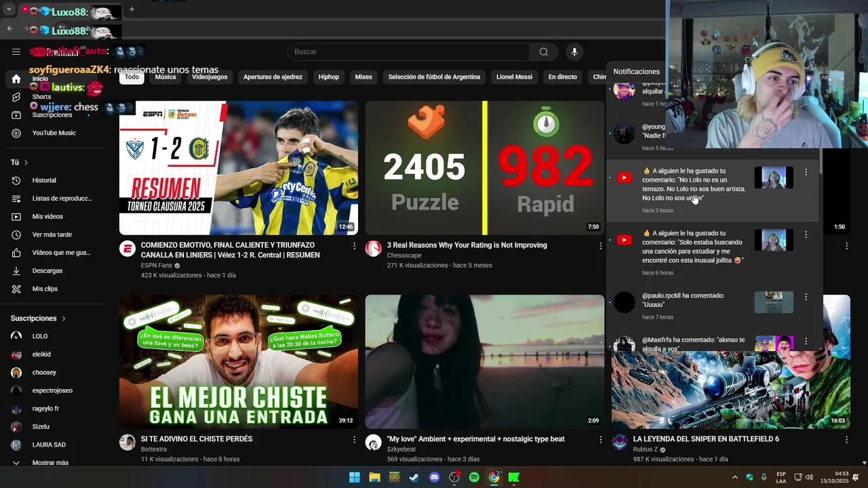Expand the Tú section chevron
The width and height of the screenshot is (868, 488).
[x=26, y=163]
